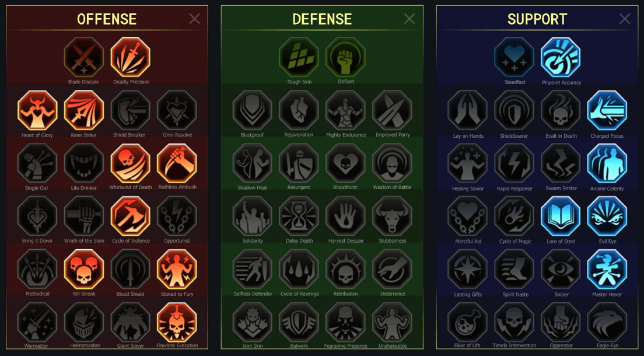Select the Delay Death hourglass icon
This screenshot has height=356, width=644.
(299, 217)
